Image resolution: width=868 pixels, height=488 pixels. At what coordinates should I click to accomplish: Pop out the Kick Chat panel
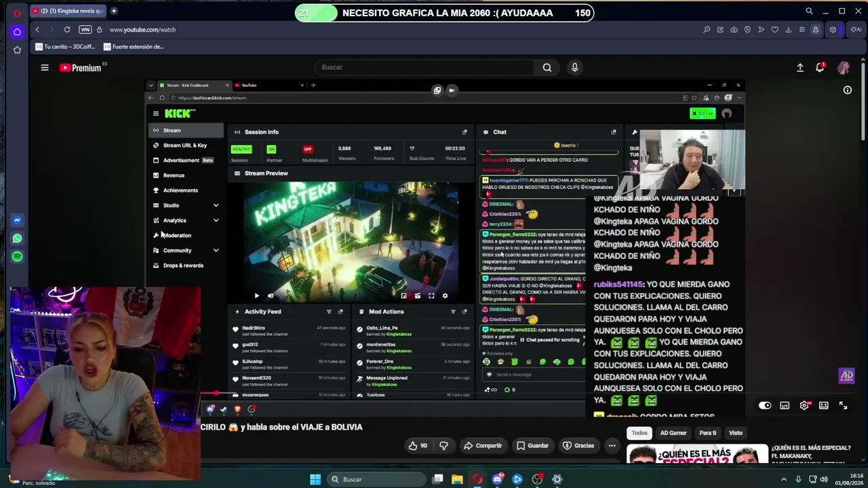(614, 132)
